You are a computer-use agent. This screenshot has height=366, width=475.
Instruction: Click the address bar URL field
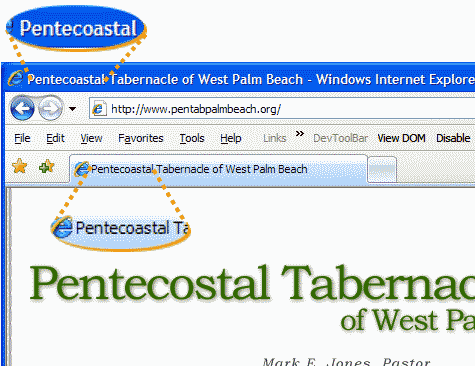(282, 109)
